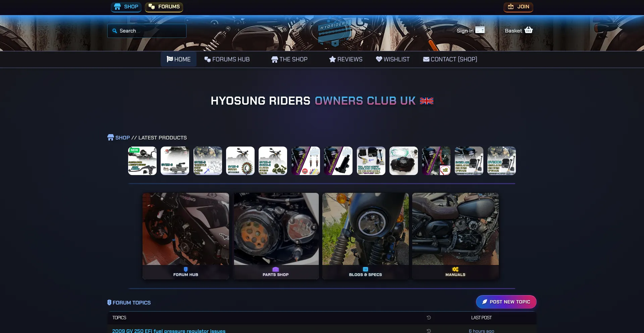Click the Sign in card icon

pyautogui.click(x=480, y=30)
